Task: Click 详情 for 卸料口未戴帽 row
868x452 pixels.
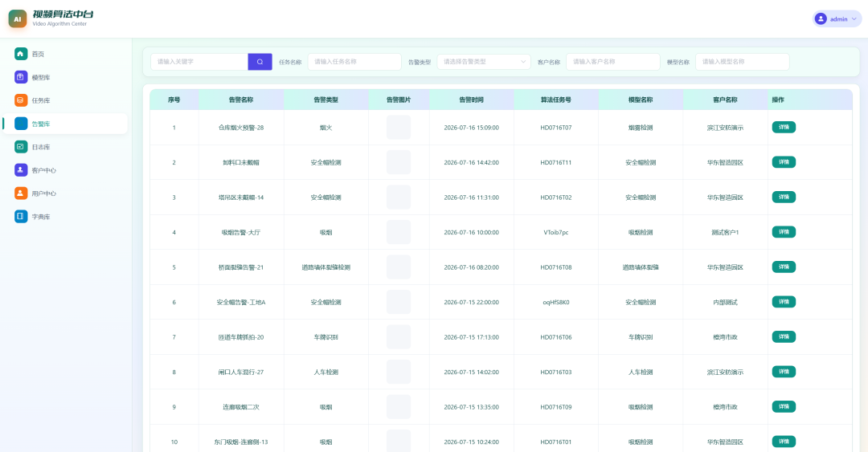Action: [784, 162]
